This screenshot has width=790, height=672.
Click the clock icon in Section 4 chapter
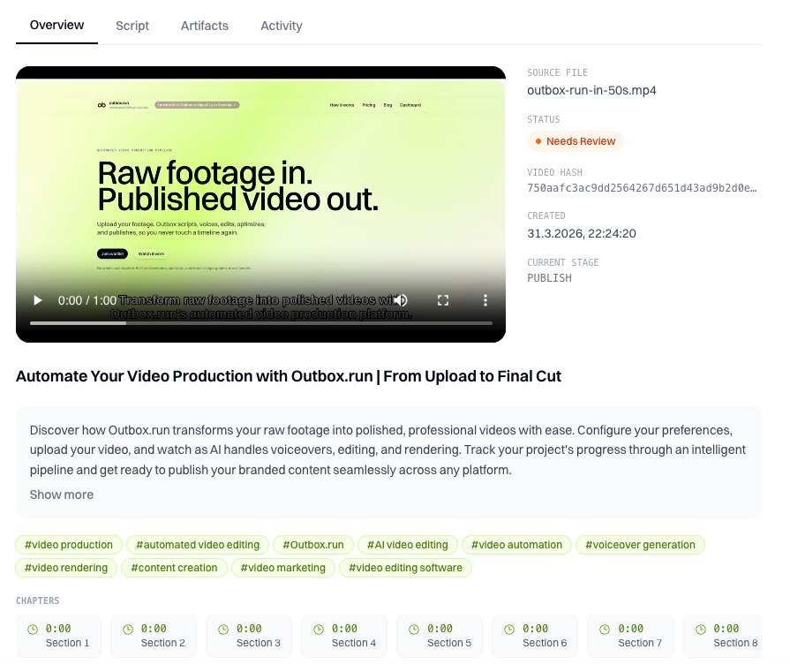point(319,630)
